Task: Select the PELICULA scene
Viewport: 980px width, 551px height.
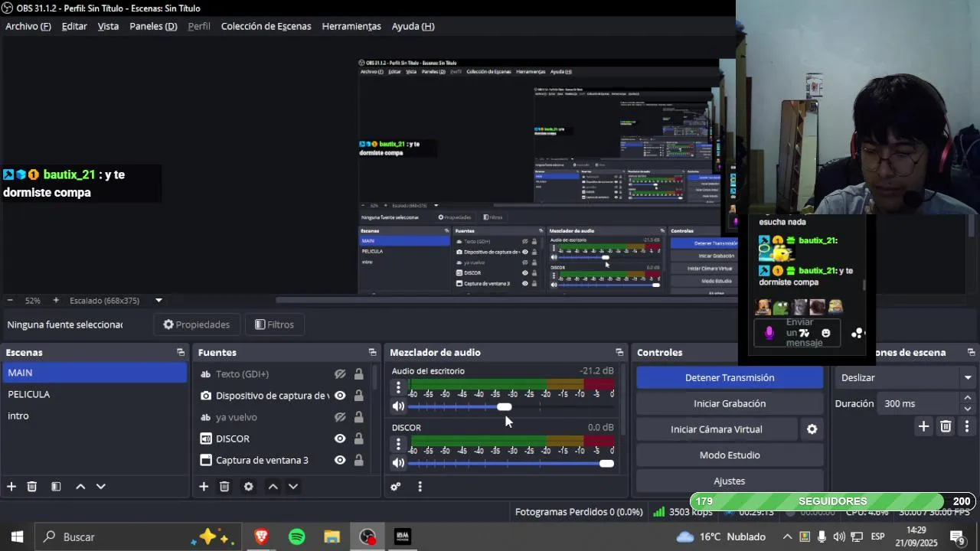Action: click(x=93, y=394)
